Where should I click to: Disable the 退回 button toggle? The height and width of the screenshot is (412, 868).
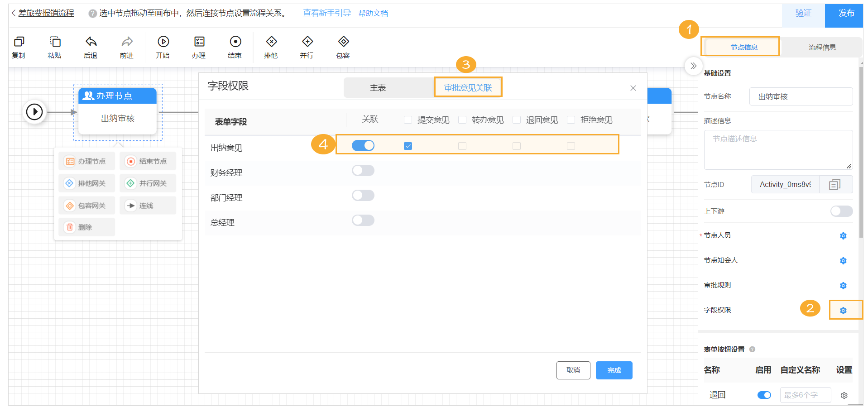tap(764, 394)
